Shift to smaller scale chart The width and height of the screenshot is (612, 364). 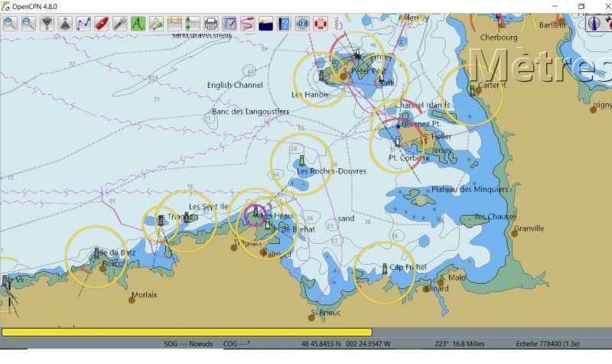coord(47,23)
